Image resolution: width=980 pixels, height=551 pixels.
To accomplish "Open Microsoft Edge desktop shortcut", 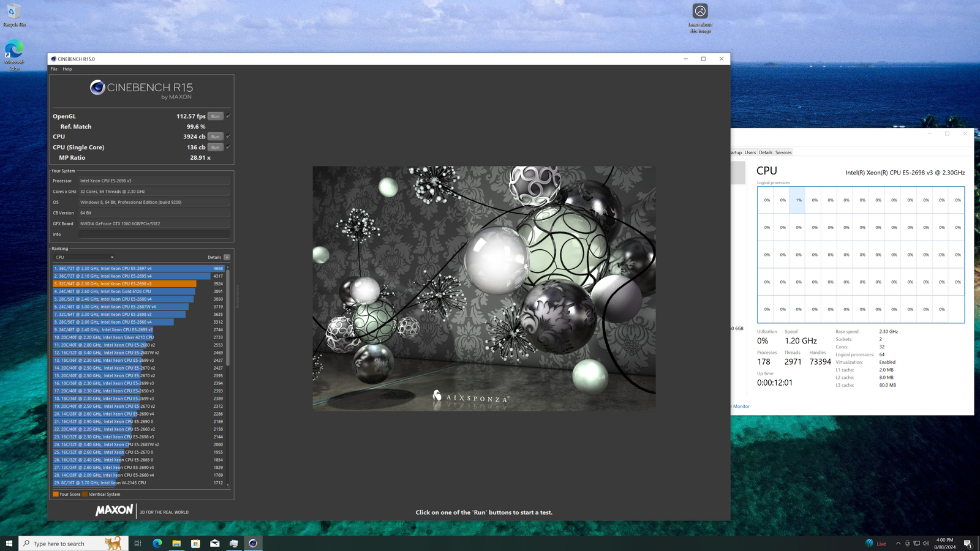I will (13, 56).
